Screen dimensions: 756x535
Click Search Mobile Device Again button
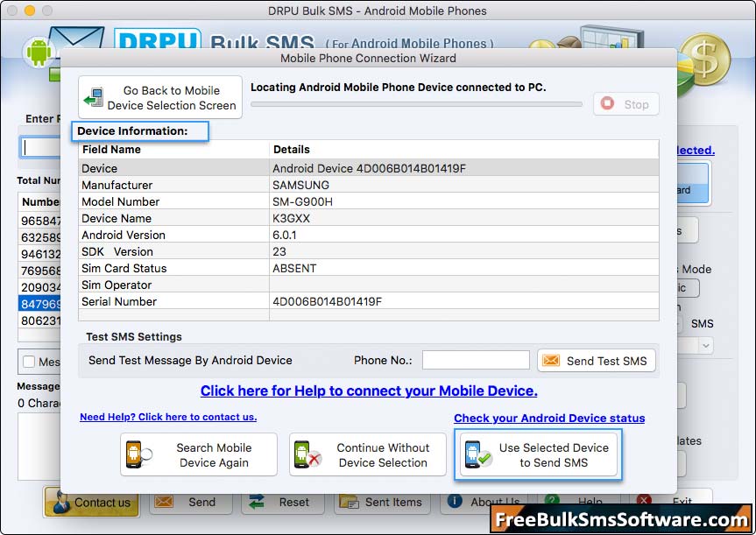[x=199, y=454]
